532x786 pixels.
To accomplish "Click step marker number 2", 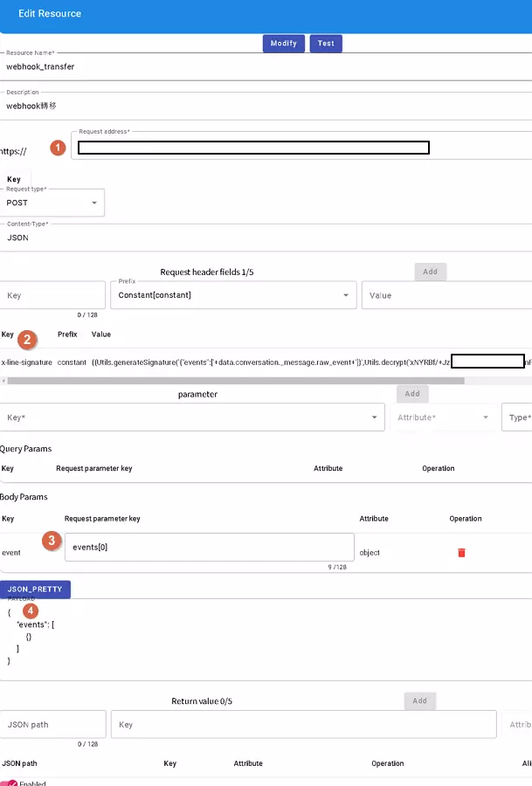I will (29, 339).
